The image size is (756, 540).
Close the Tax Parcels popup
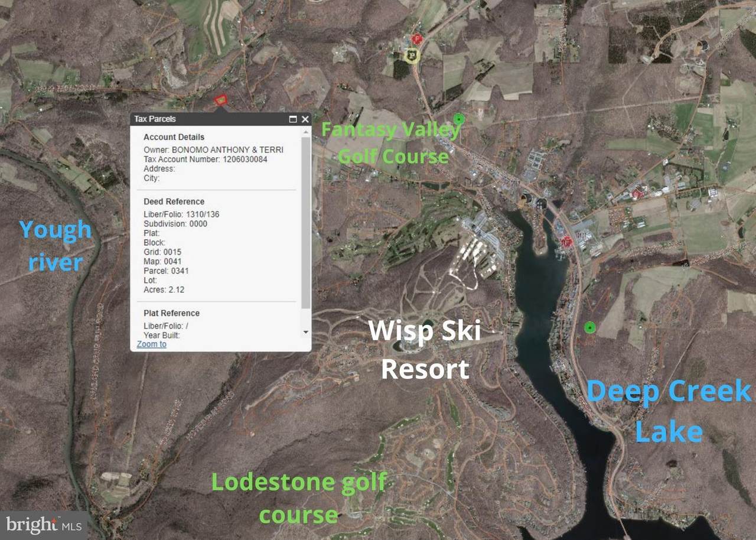click(x=305, y=119)
